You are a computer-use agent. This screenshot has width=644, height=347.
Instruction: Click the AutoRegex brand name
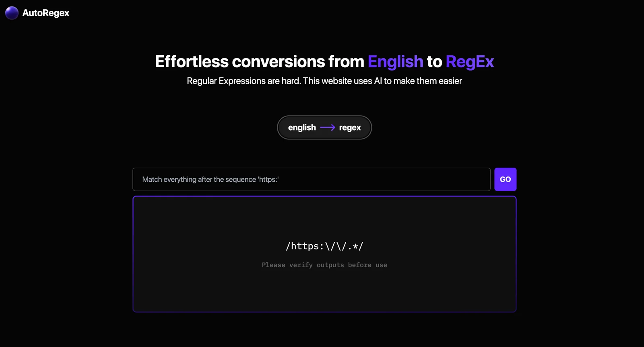coord(46,13)
